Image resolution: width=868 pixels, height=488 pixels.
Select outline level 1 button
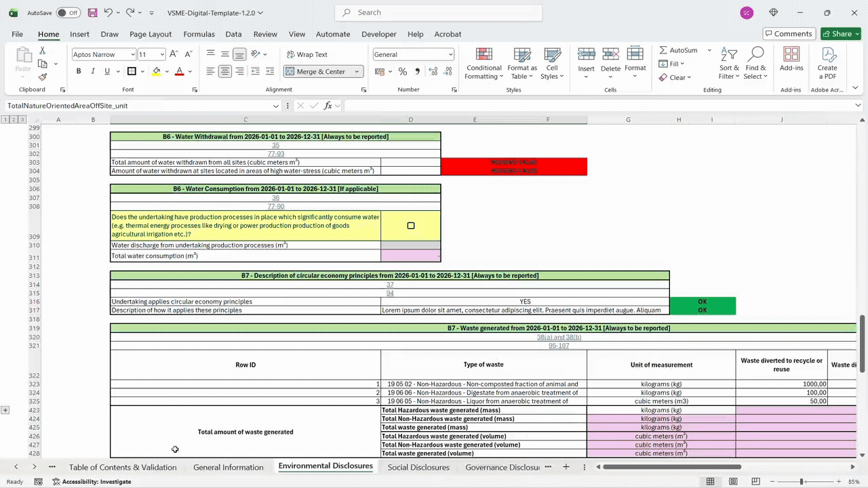(5, 119)
